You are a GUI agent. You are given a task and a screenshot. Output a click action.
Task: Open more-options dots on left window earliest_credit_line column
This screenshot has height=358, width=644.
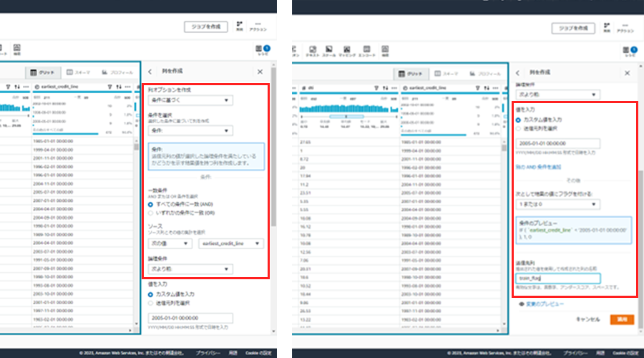tap(128, 87)
